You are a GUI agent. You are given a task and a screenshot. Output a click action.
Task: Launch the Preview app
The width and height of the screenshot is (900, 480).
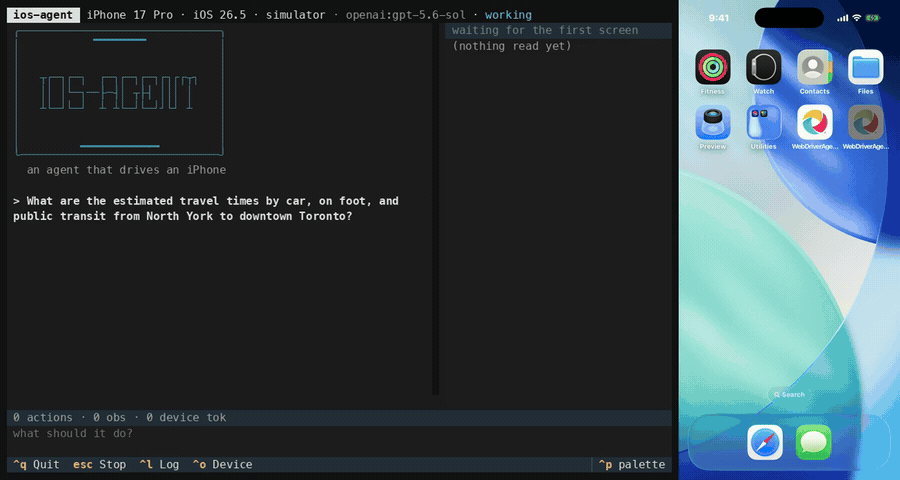click(x=712, y=122)
